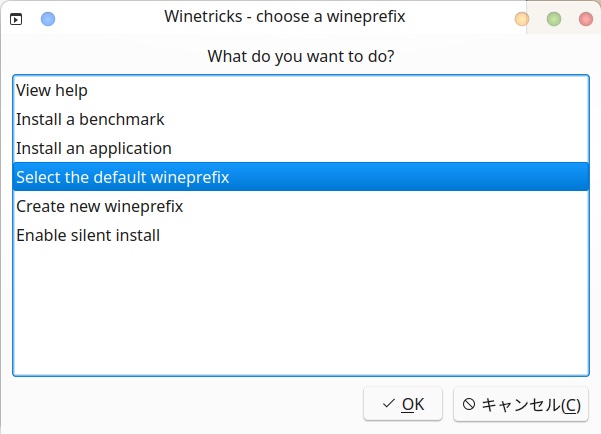The width and height of the screenshot is (601, 434).
Task: Click empty dialog space left of OK
Action: (x=180, y=405)
